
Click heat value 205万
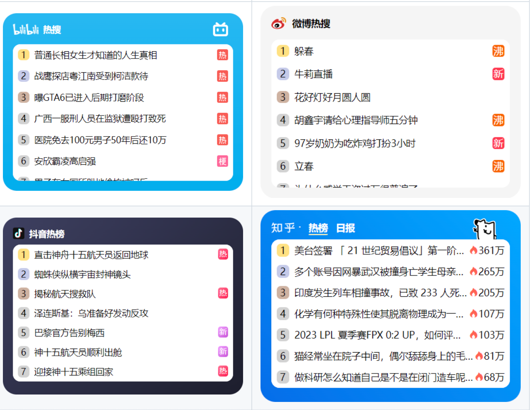491,292
